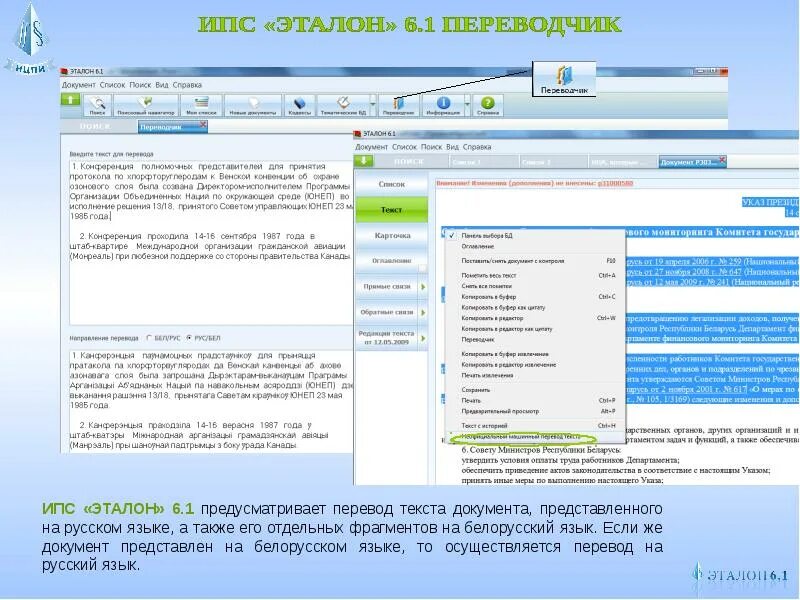Viewport: 800px width, 600px height.
Task: Select Карточка in the side panel
Action: (x=391, y=235)
